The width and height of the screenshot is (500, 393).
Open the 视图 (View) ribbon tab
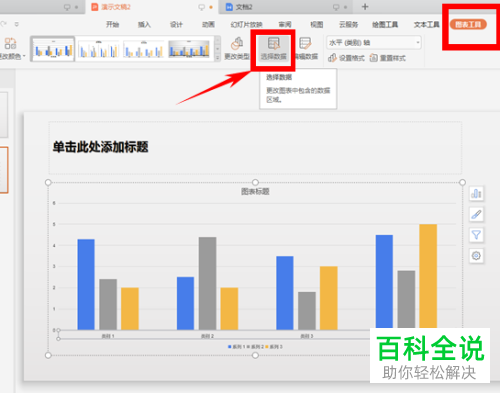[x=317, y=24]
